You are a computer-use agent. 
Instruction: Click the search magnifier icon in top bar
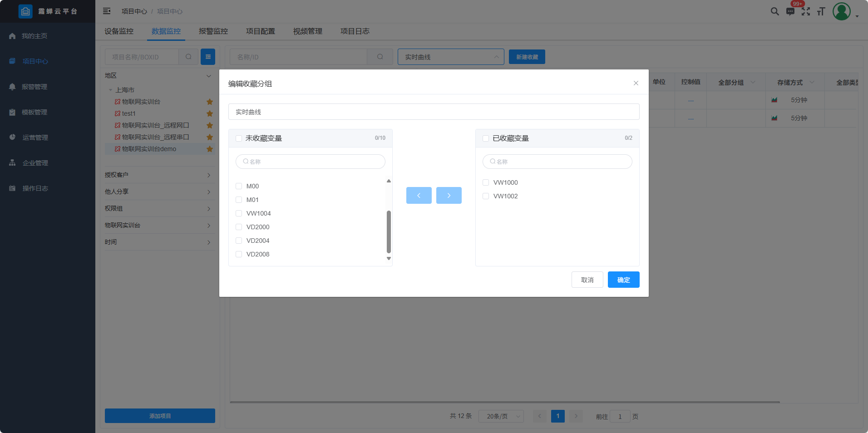click(x=774, y=11)
